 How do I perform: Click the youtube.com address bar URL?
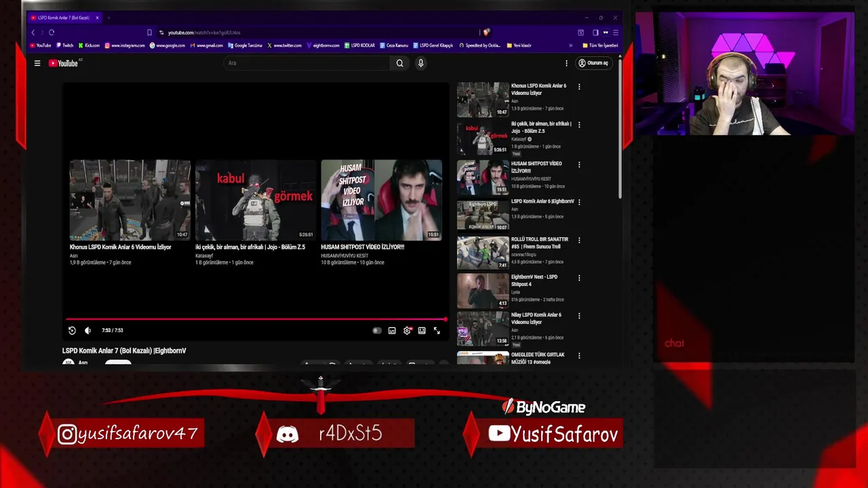coord(204,33)
